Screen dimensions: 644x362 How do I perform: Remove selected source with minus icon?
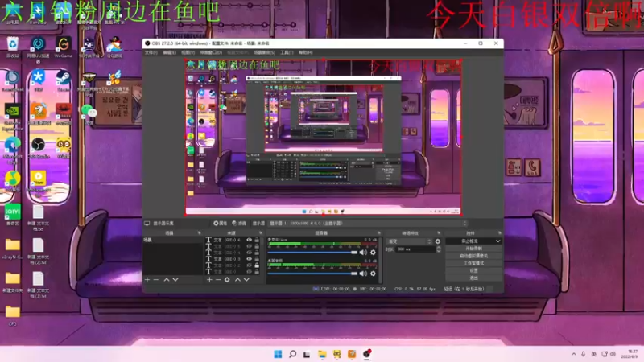click(218, 279)
